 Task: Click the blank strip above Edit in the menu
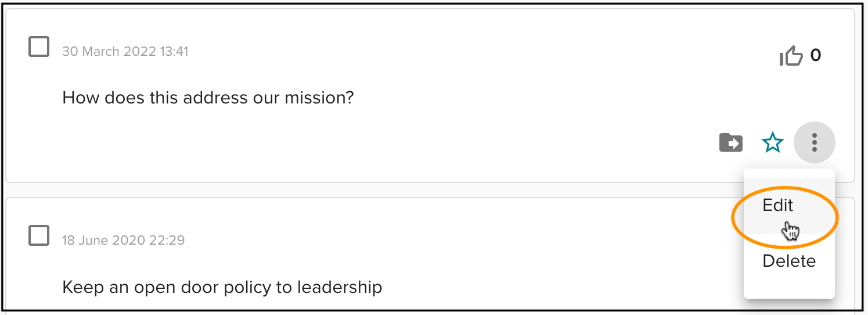point(789,173)
